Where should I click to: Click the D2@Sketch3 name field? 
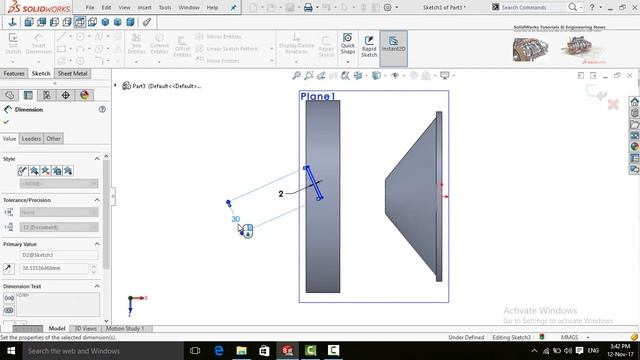[59, 255]
